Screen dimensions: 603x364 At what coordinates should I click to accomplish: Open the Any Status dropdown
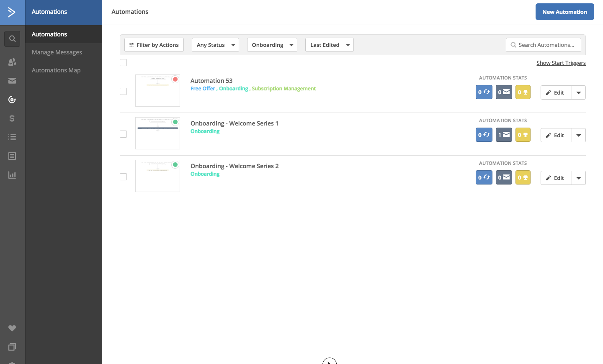click(215, 45)
